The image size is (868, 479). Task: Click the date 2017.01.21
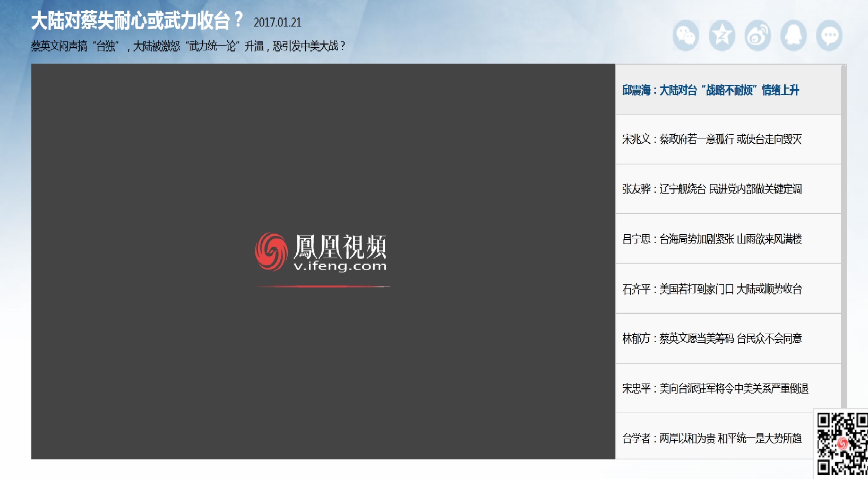point(277,22)
